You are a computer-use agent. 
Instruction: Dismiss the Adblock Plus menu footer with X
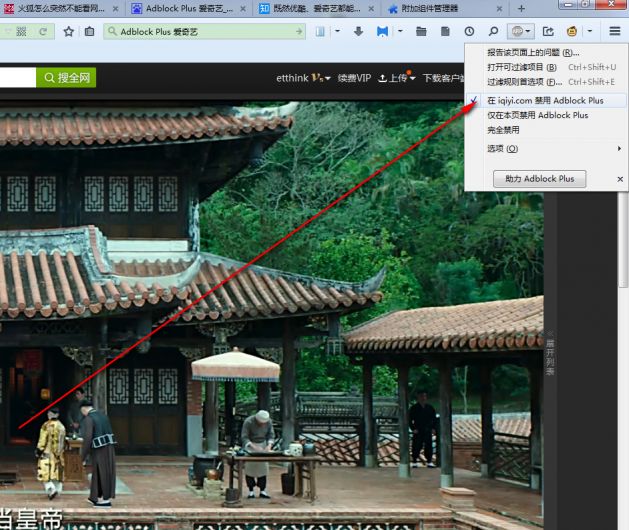[620, 179]
